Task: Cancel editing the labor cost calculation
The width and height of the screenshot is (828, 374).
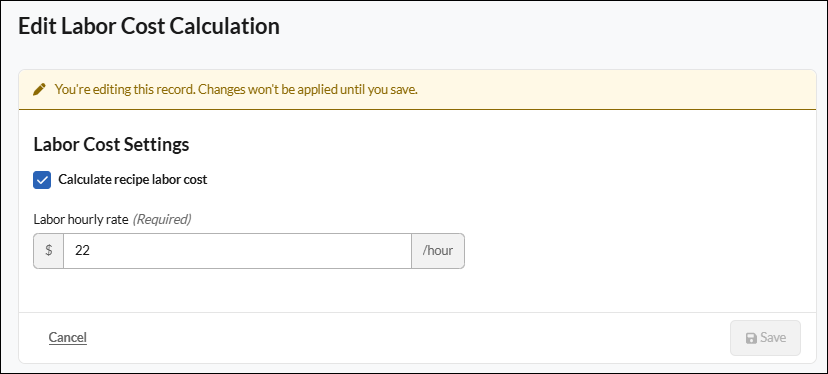Action: click(x=68, y=338)
